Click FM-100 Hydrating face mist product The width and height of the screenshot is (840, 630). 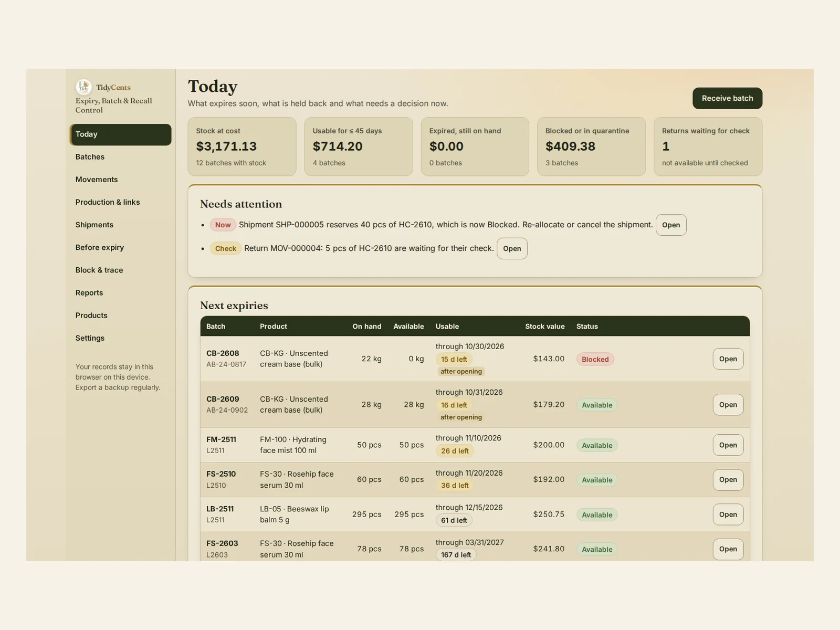point(293,445)
